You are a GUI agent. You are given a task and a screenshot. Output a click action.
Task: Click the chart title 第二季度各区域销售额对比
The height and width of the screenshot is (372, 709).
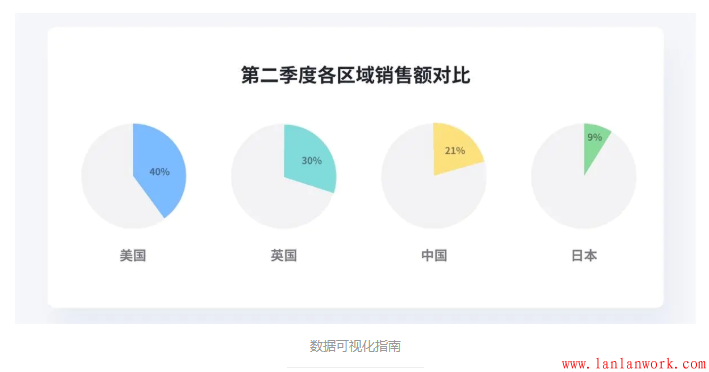pyautogui.click(x=355, y=75)
